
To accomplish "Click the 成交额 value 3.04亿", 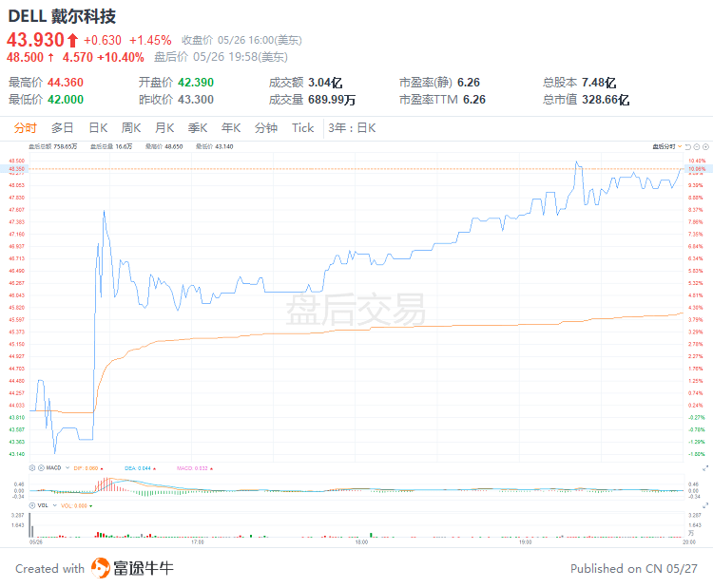I will 325,83.
